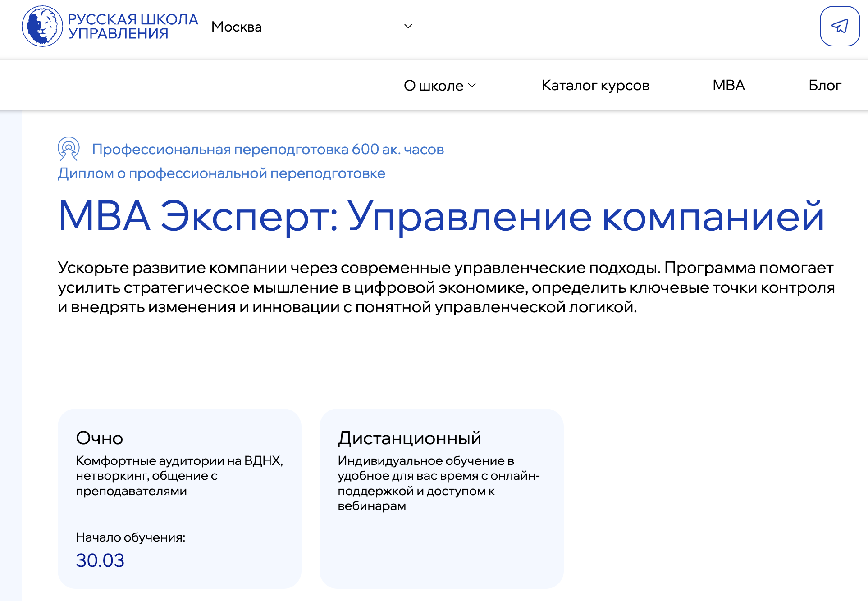Image resolution: width=868 pixels, height=601 pixels.
Task: Open the Telegram paper plane button
Action: coord(840,26)
